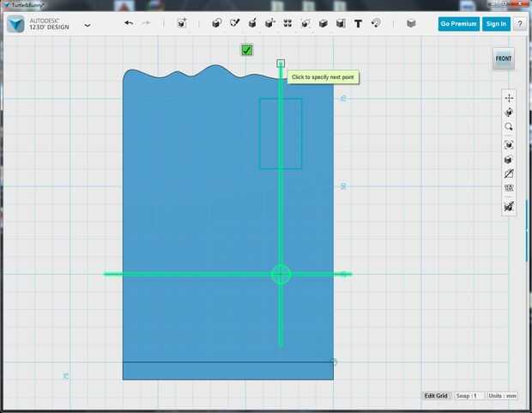Select the Orbit tool in the navigation bar

509,112
